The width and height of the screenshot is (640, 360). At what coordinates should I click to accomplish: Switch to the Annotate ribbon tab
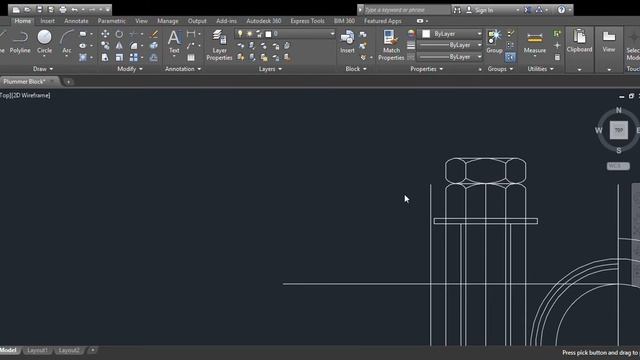click(x=76, y=21)
